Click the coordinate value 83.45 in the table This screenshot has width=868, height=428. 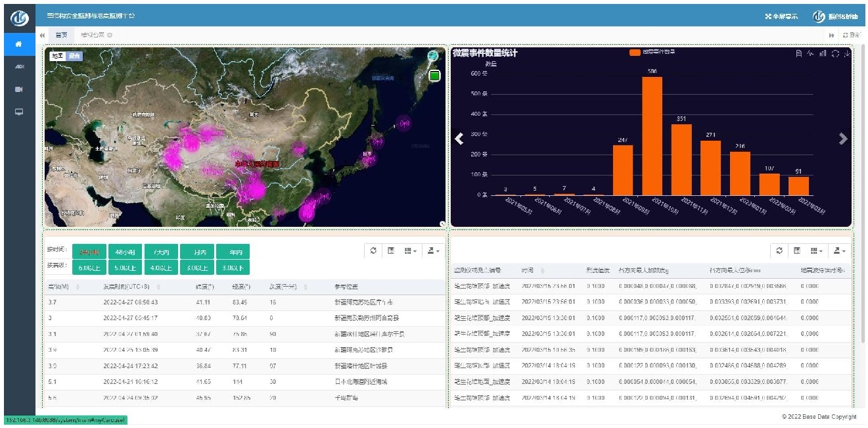point(239,302)
